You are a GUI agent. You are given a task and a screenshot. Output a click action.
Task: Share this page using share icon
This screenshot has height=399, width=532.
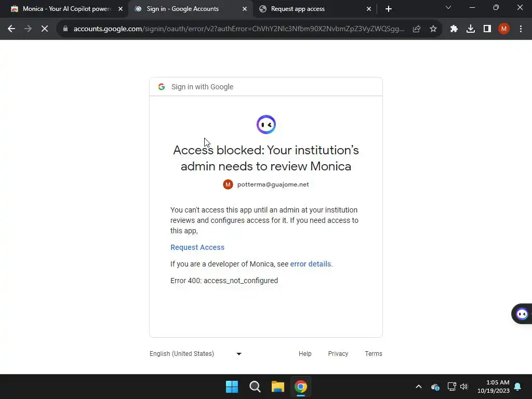tap(417, 29)
